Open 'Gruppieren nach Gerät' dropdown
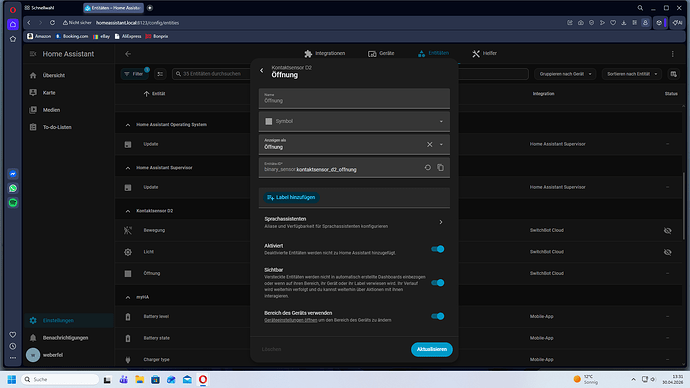Screen dimensions: 690x388 coord(565,74)
